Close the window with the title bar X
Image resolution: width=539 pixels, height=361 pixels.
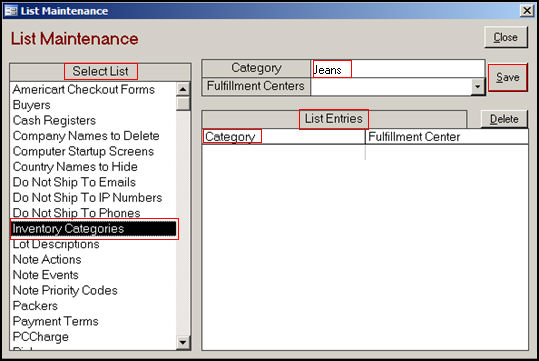point(527,11)
